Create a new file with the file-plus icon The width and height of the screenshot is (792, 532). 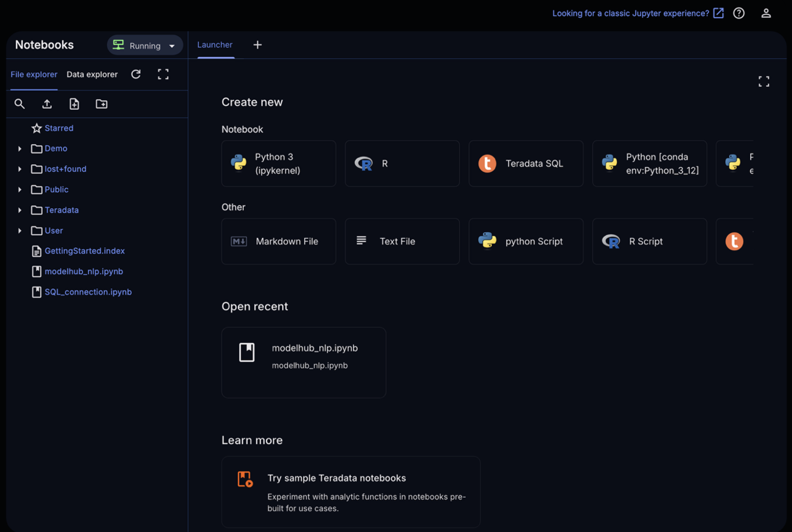(x=74, y=104)
